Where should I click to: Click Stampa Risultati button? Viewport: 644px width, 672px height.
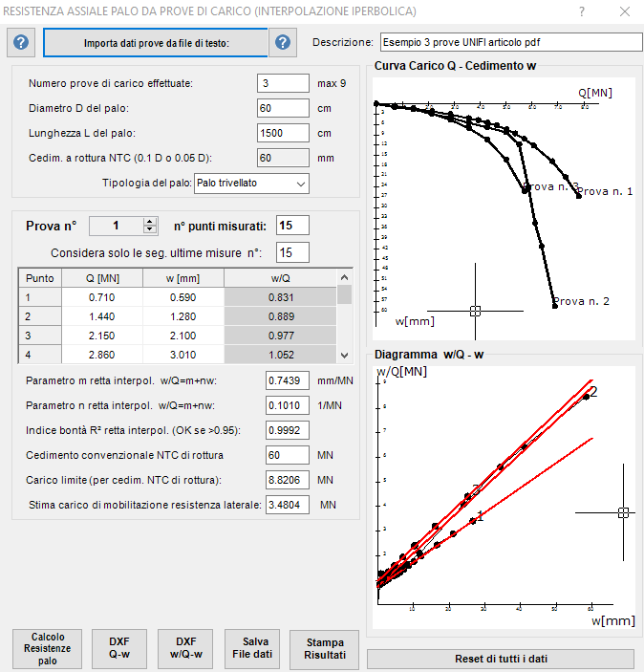click(x=324, y=649)
